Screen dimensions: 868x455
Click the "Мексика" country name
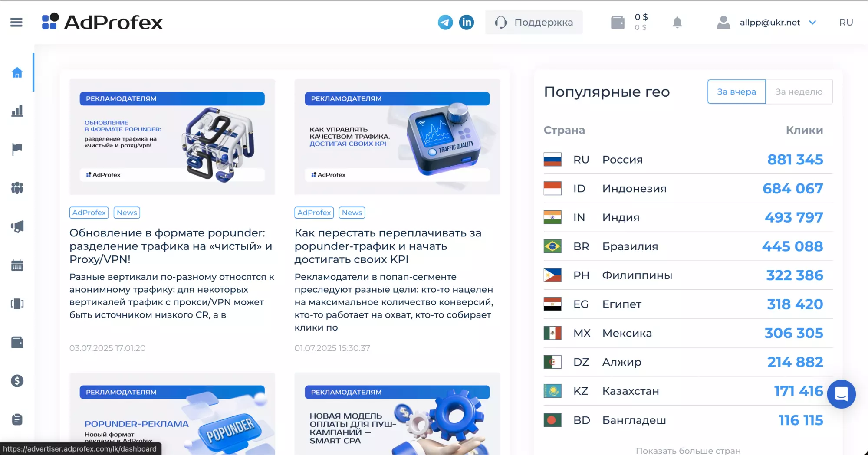pos(627,334)
